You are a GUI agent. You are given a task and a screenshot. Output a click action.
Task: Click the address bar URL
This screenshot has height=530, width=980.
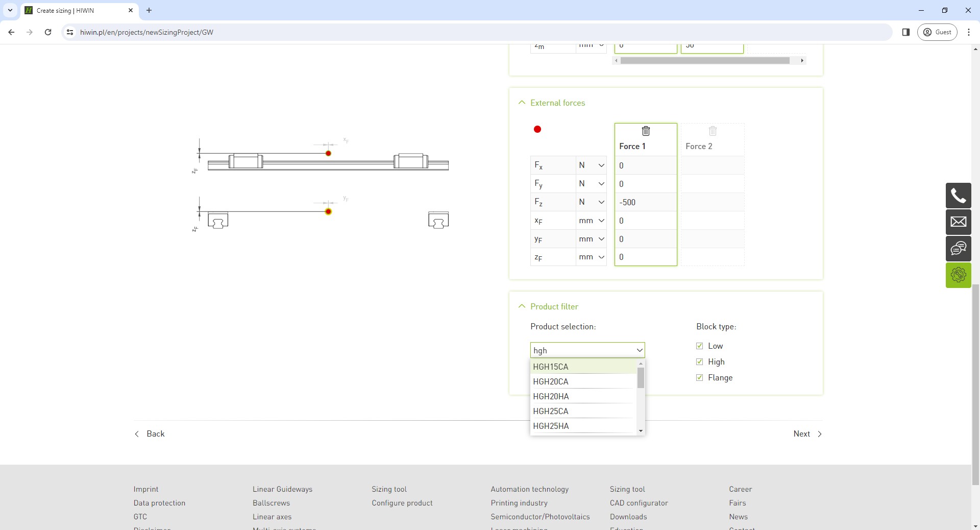click(146, 32)
